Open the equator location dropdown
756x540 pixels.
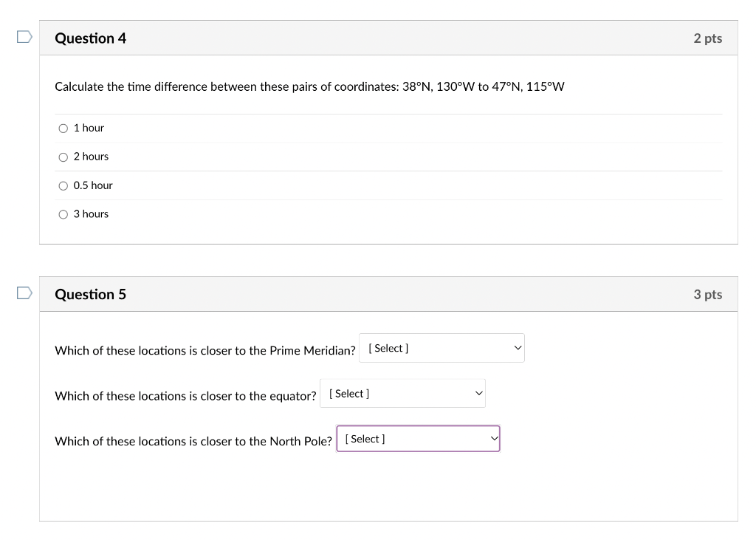pos(402,393)
